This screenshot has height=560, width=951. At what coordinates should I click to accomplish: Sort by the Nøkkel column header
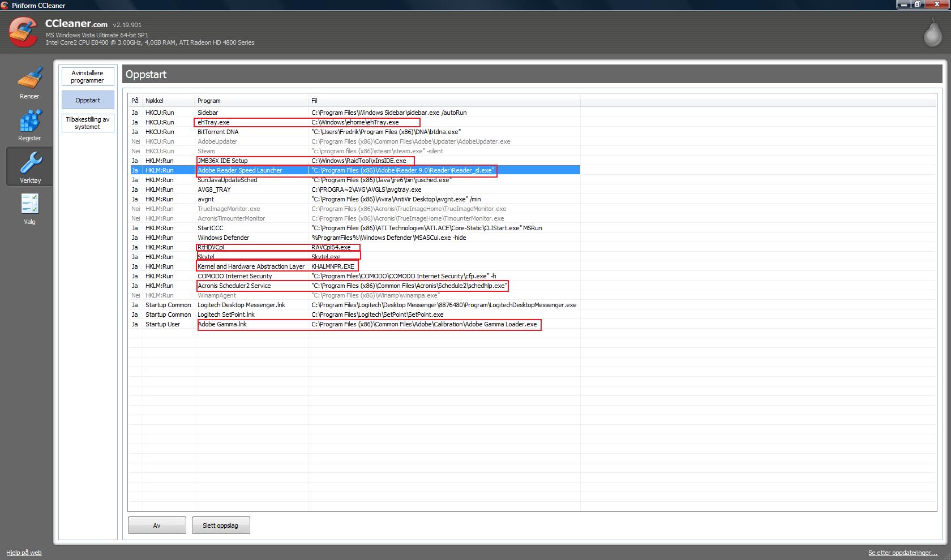(x=169, y=101)
